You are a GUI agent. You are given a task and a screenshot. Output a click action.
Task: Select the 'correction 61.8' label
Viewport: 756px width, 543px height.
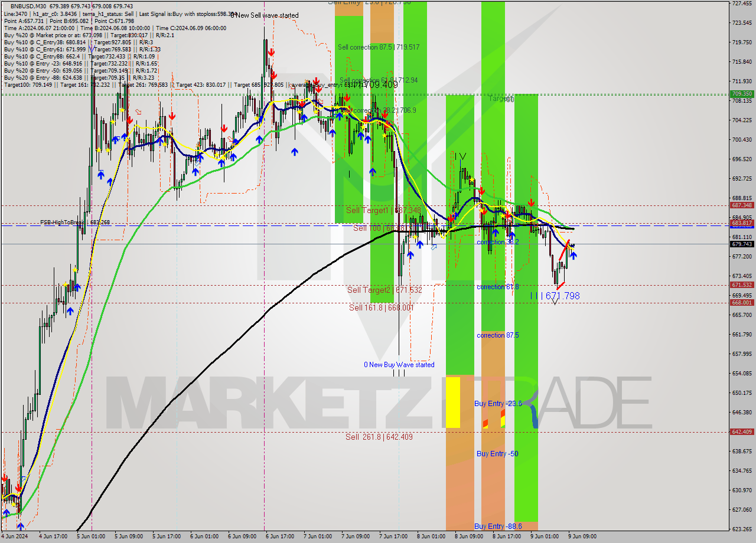[x=498, y=287]
